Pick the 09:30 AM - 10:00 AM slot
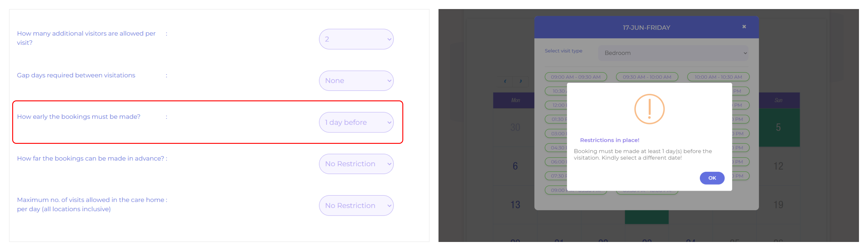Screen dimensions: 868x251 pyautogui.click(x=647, y=77)
